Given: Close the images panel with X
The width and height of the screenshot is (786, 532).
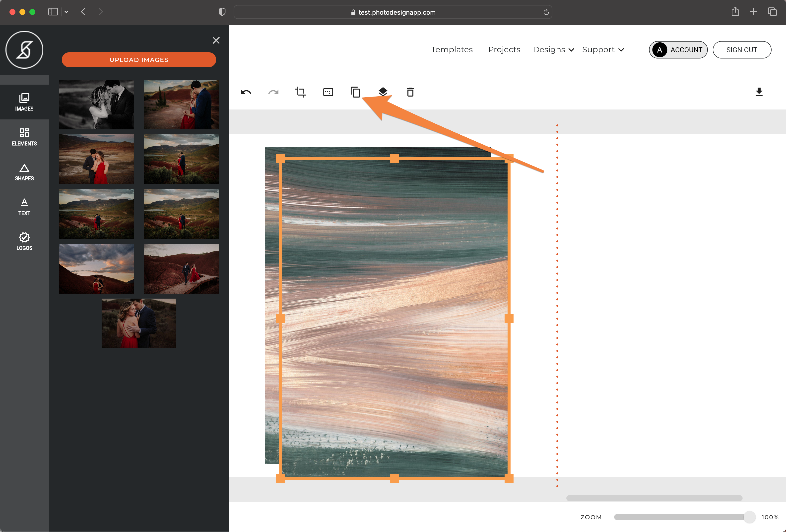Looking at the screenshot, I should pyautogui.click(x=216, y=41).
